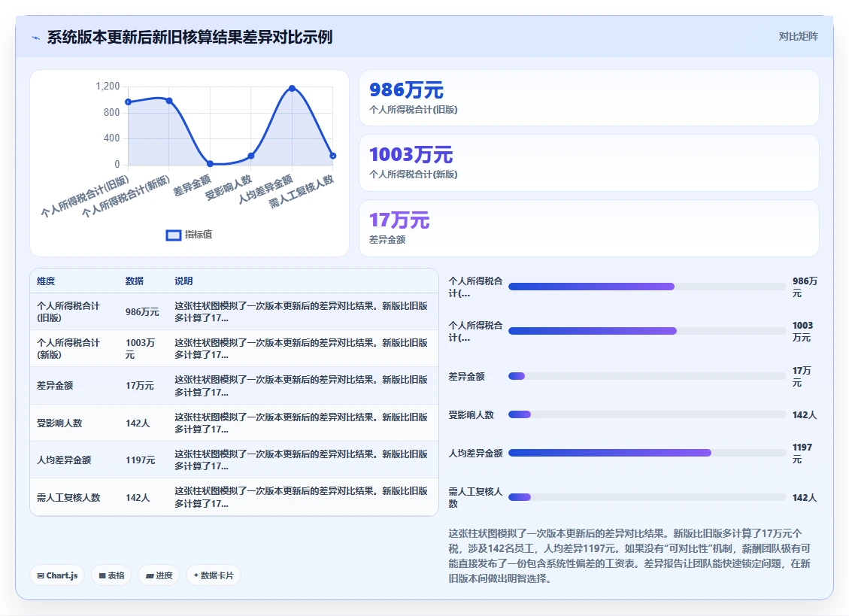Click the 表格 tag chip
Image resolution: width=849 pixels, height=616 pixels.
111,575
